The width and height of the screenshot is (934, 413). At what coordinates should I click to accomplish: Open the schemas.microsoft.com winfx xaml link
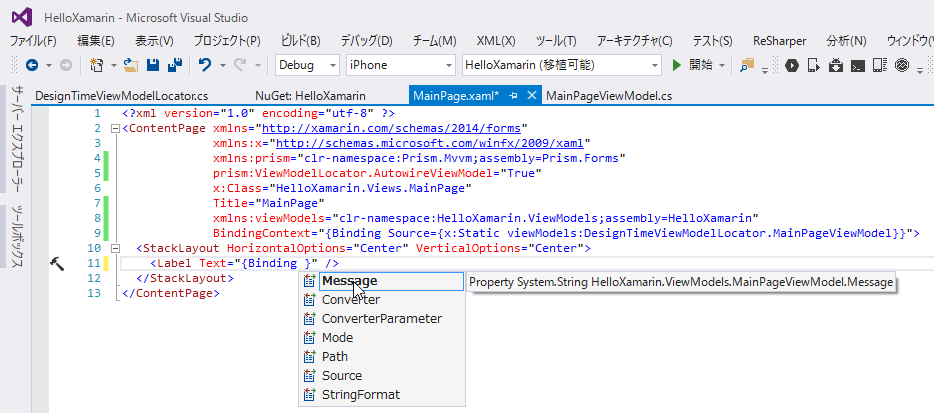[x=430, y=143]
